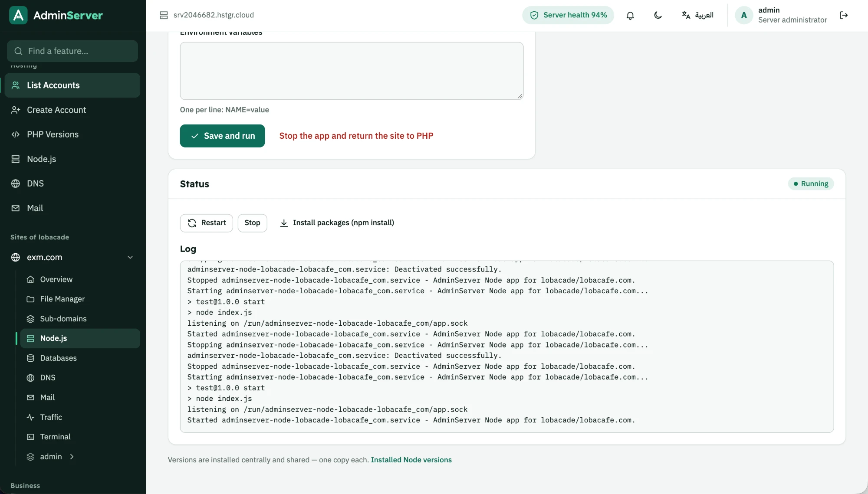Click the Running status badge
The width and height of the screenshot is (868, 494).
point(811,184)
